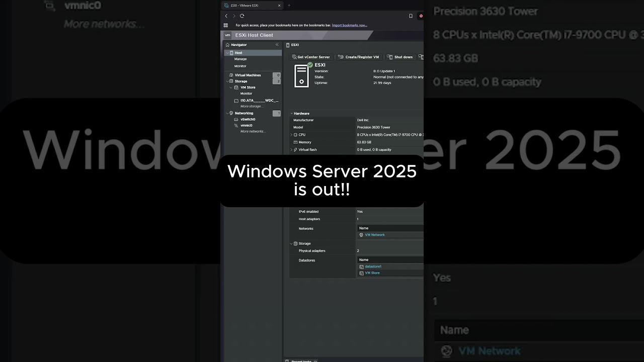The image size is (644, 362).
Task: Click the CPU chip icon in Hardware
Action: (295, 135)
